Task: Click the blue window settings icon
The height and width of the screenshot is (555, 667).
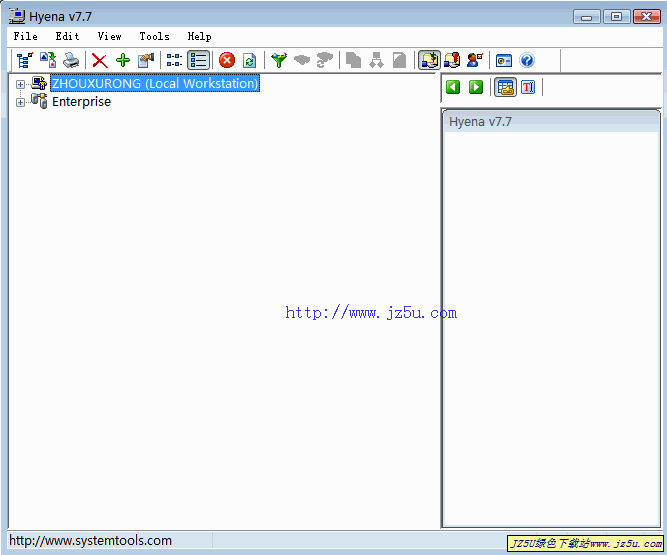Action: click(504, 60)
